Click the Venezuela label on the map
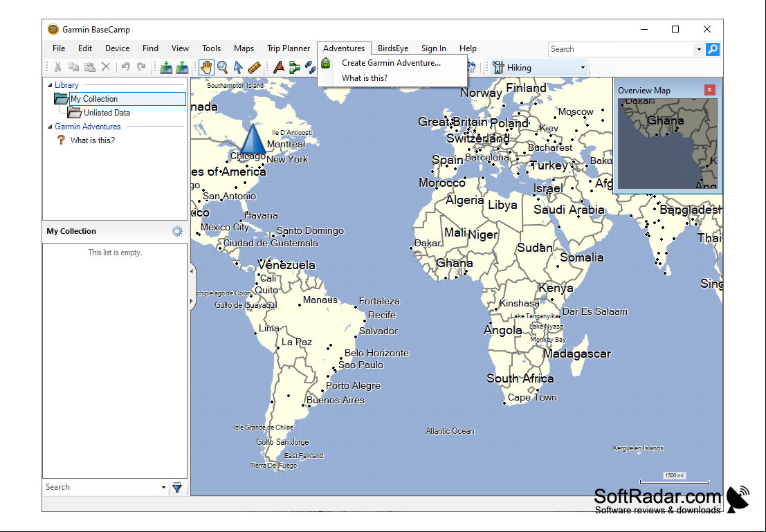 coord(286,265)
